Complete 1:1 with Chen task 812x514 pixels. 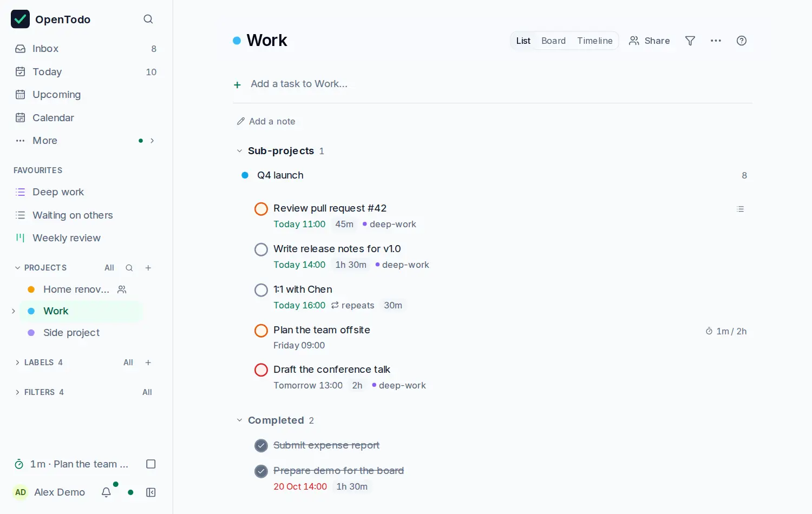tap(261, 290)
